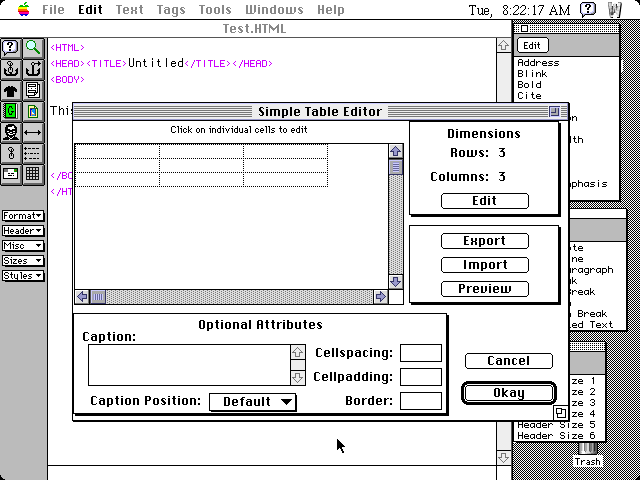Click the skull icon in the toolbar
Viewport: 640px width, 480px height.
[x=11, y=132]
